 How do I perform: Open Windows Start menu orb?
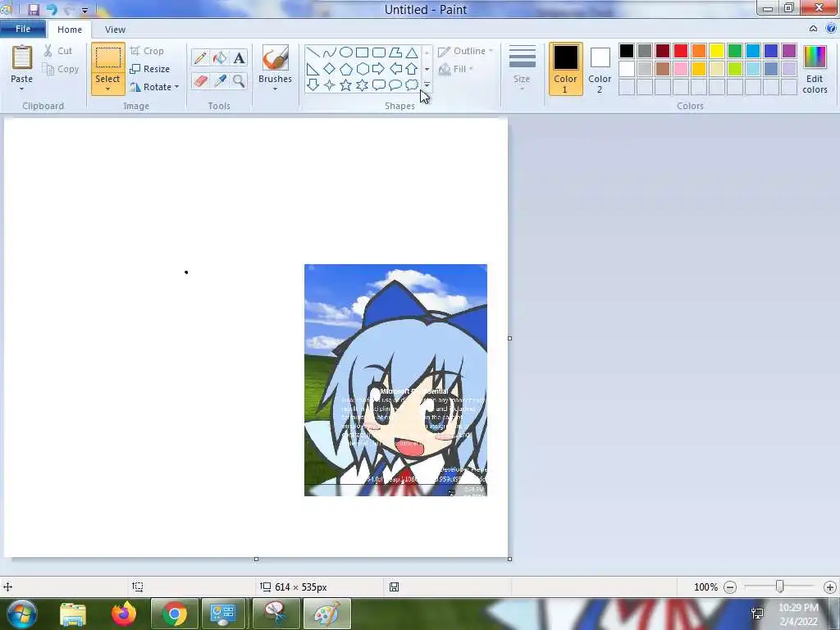22,614
